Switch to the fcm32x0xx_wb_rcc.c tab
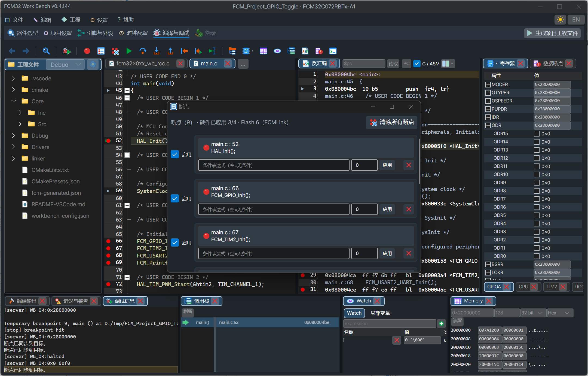The image size is (588, 376). tap(143, 63)
